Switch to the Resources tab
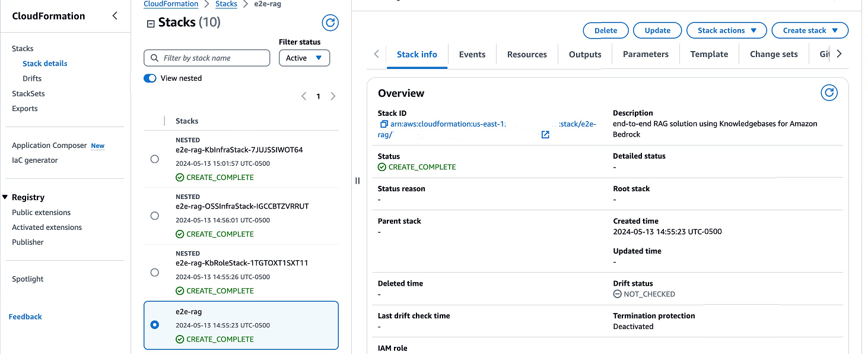Screen dimensions: 868x354 (x=527, y=54)
